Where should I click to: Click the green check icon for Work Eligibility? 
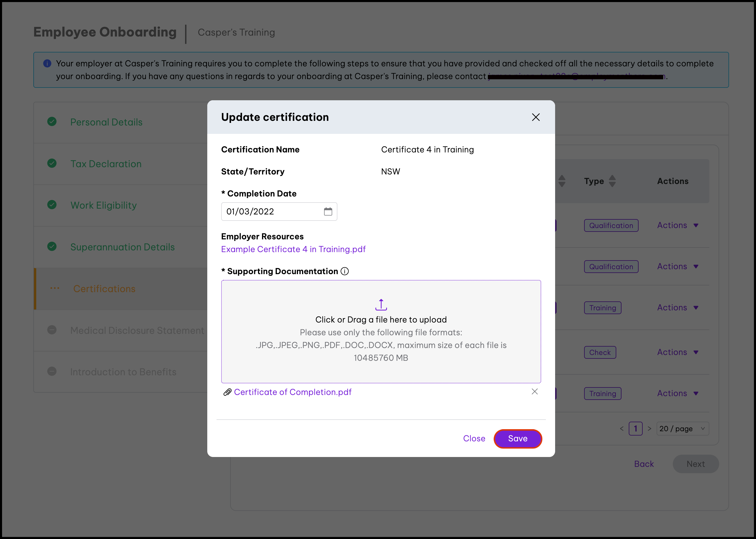click(52, 205)
